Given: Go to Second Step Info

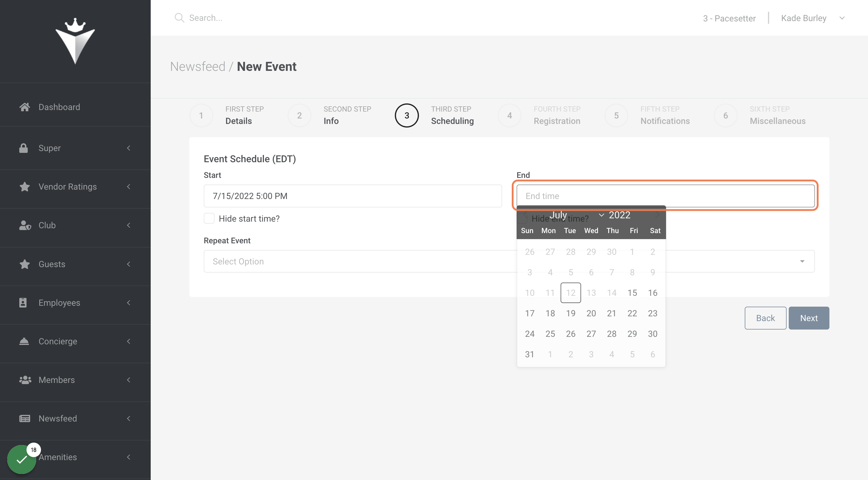Looking at the screenshot, I should click(330, 115).
